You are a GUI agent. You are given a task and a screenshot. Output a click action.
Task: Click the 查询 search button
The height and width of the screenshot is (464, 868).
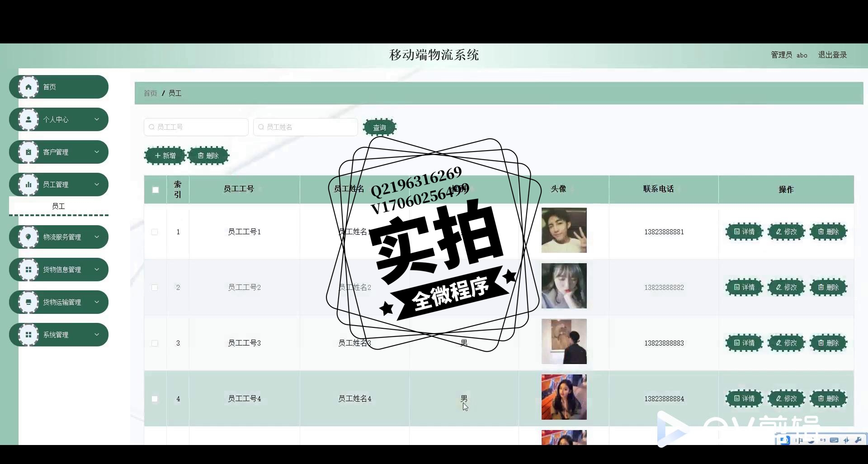[x=380, y=128]
